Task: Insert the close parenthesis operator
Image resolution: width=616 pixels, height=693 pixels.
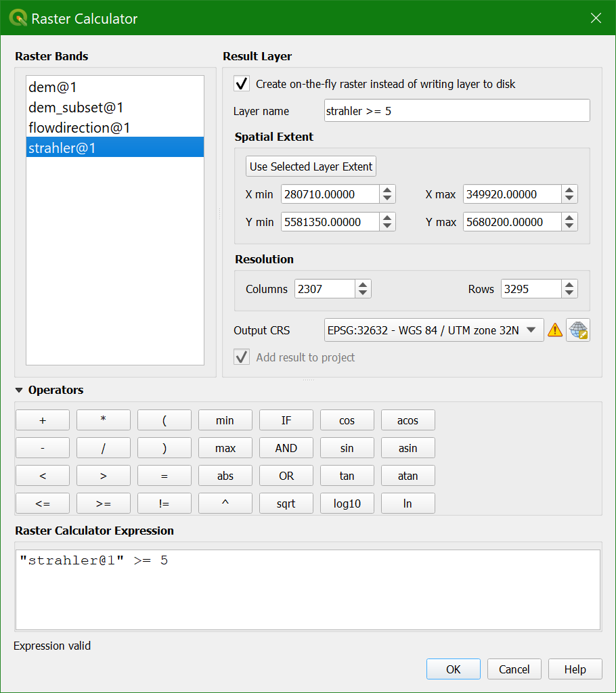Action: point(164,448)
